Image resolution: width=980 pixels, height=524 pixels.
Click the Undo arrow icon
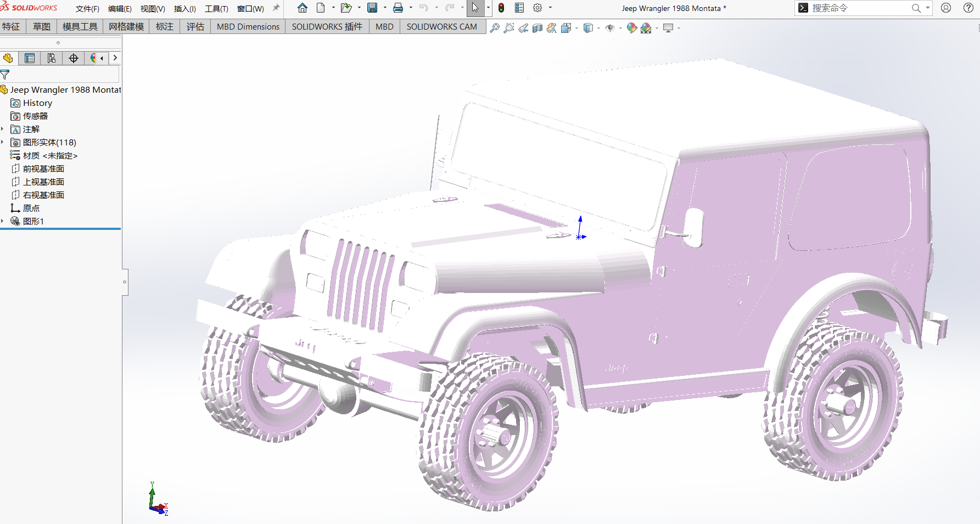coord(423,8)
